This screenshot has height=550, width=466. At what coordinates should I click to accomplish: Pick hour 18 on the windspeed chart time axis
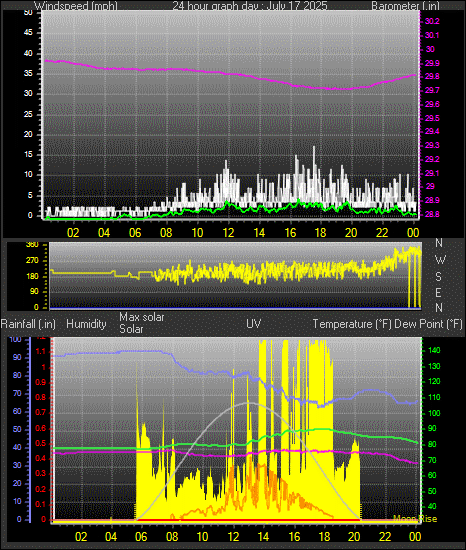tap(320, 233)
